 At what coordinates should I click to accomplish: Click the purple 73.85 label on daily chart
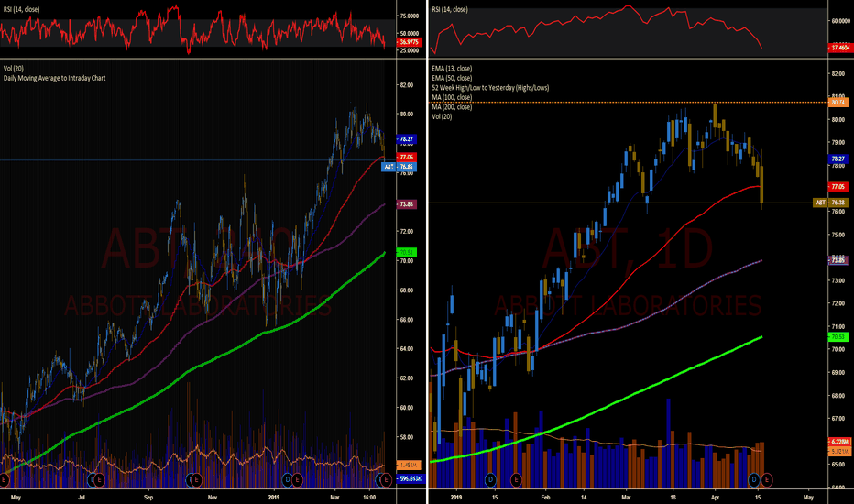(x=838, y=260)
